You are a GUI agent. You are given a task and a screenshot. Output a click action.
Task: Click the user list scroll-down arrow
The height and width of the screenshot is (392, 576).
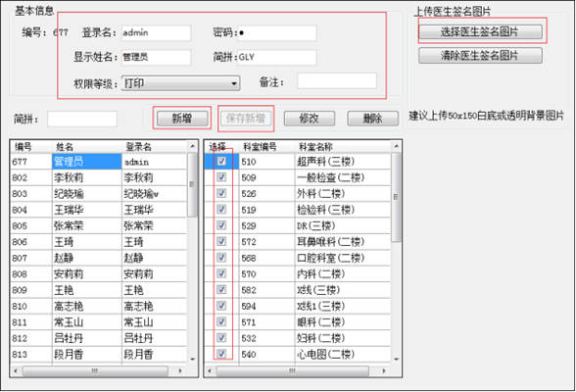192,359
